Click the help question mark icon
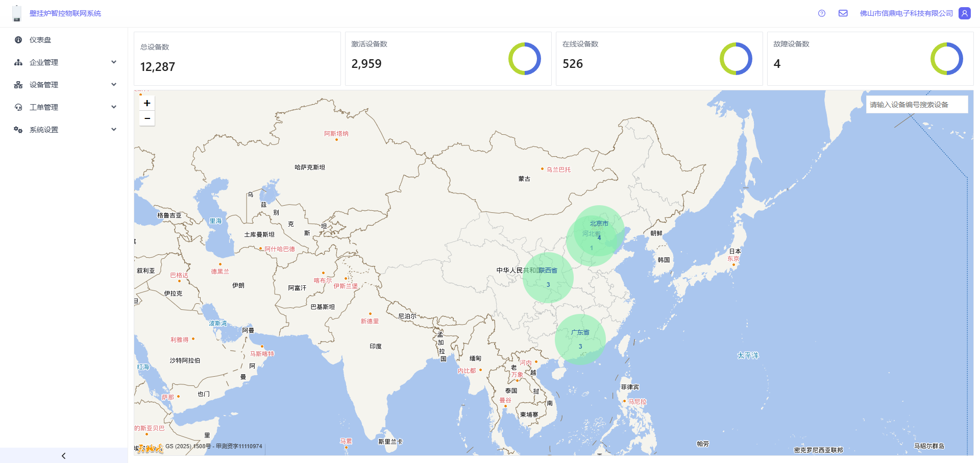Viewport: 980px width, 463px height. click(821, 13)
